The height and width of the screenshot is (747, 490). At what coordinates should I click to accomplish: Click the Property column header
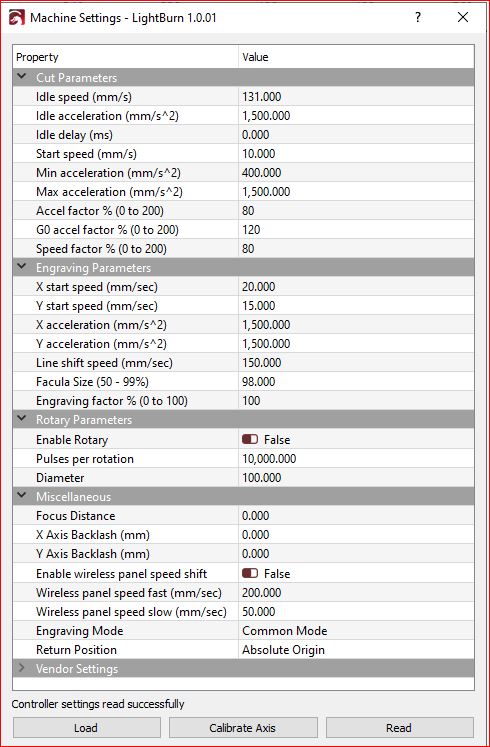[126, 57]
